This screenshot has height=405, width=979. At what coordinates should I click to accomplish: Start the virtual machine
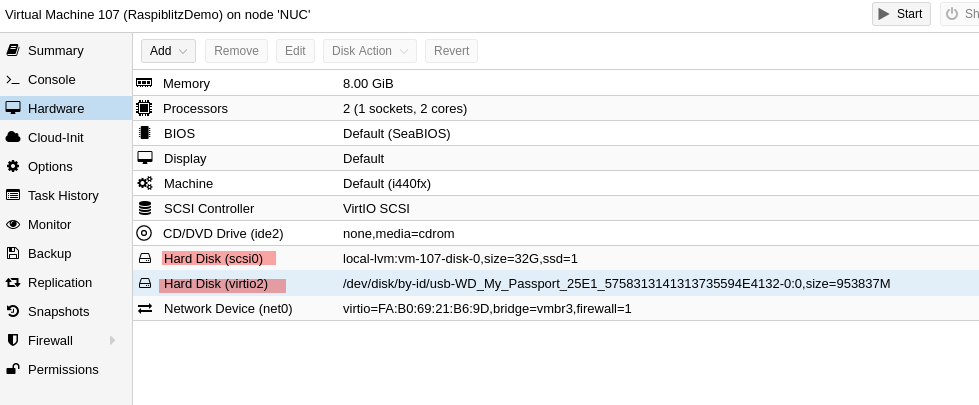pyautogui.click(x=901, y=14)
